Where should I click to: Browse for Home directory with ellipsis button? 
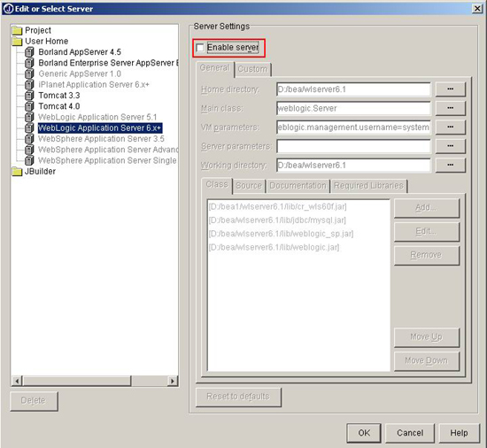(x=451, y=89)
